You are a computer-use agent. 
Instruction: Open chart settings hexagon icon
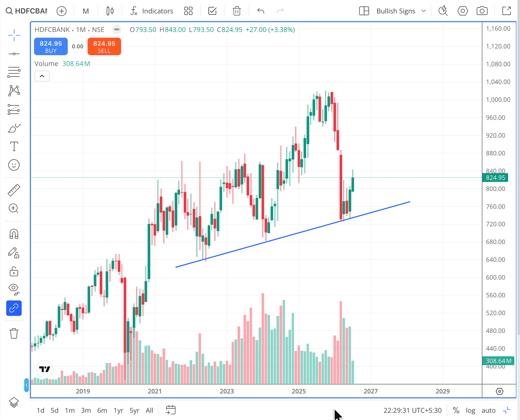[463, 11]
